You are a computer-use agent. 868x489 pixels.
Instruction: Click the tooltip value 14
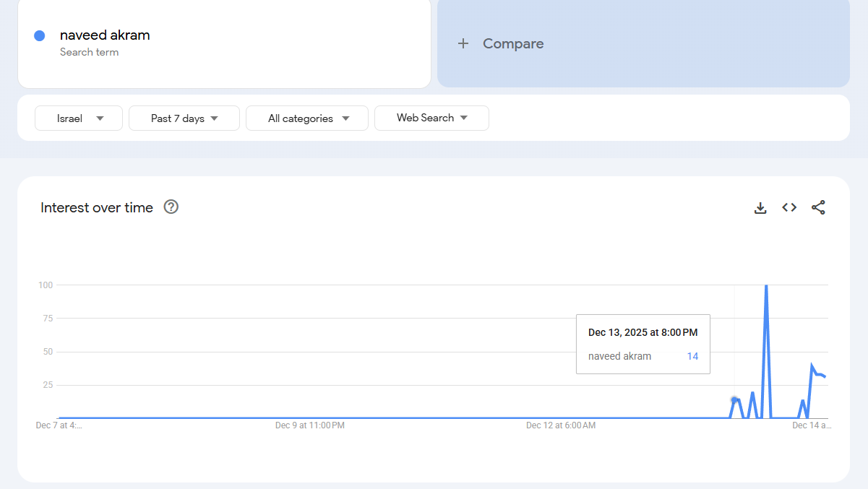tap(692, 356)
